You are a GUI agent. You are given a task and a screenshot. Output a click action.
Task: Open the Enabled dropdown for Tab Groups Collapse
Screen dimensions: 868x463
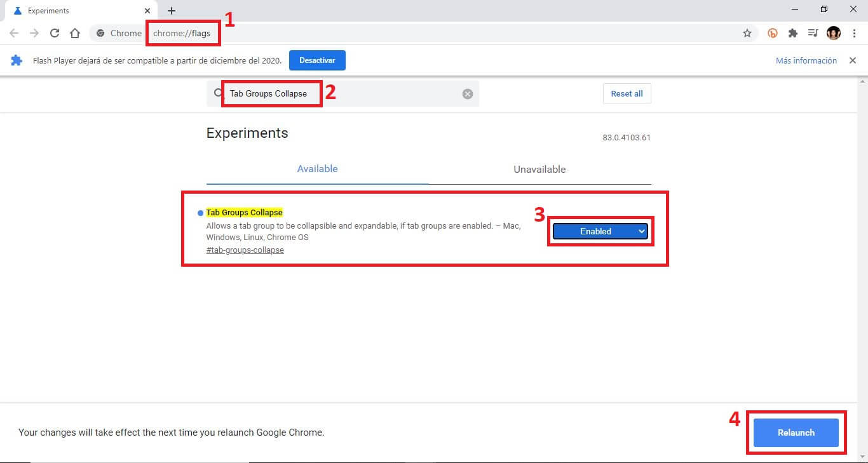600,232
